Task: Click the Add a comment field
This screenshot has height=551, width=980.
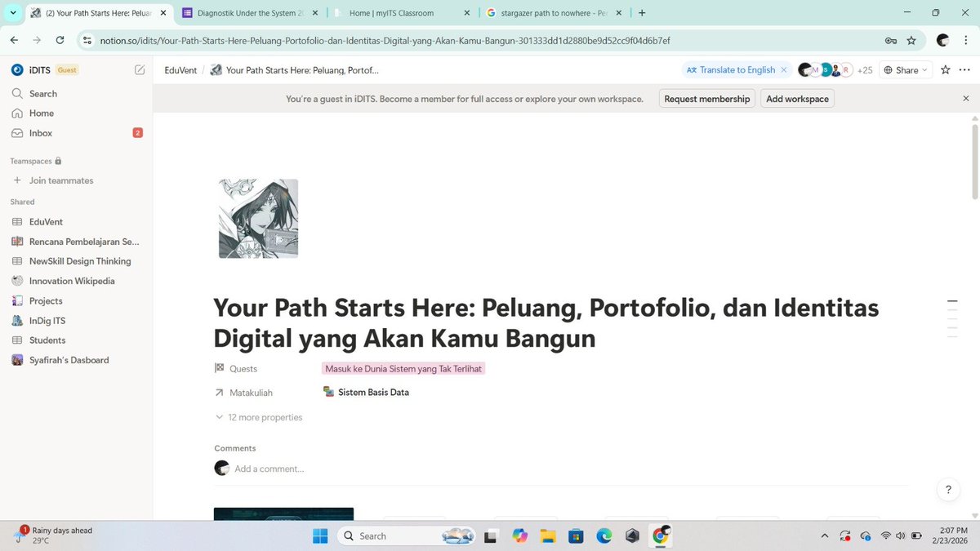Action: point(269,468)
